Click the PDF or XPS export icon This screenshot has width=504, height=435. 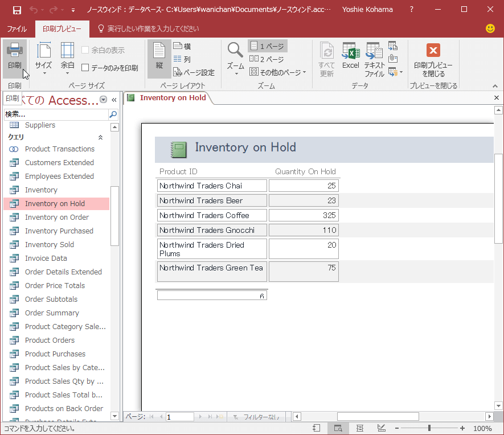click(393, 46)
